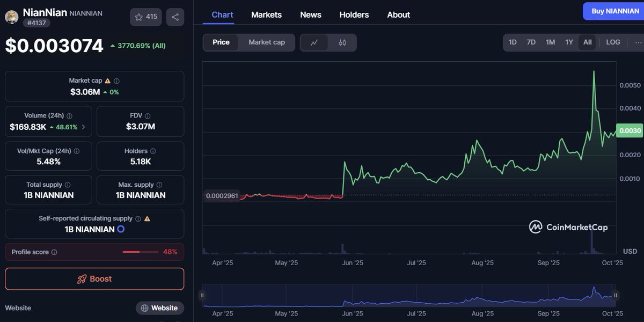Open Holders info icon
This screenshot has height=322, width=644.
coord(153,151)
